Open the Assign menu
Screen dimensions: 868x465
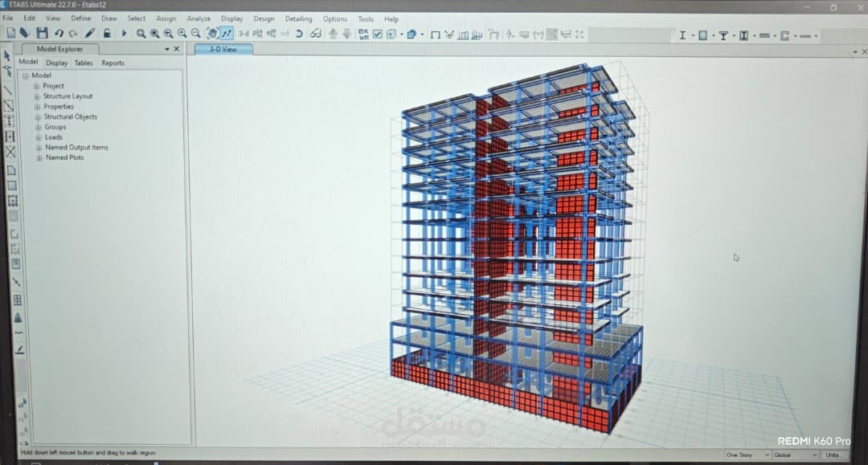tap(166, 18)
